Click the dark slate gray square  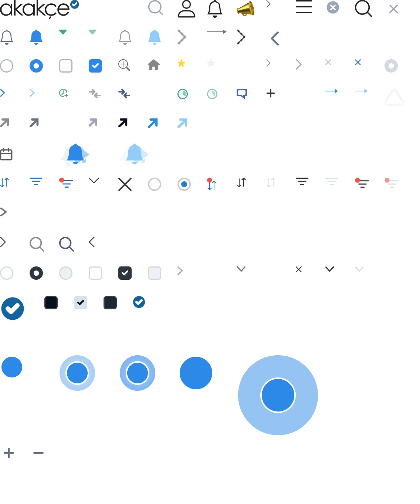coord(110,303)
